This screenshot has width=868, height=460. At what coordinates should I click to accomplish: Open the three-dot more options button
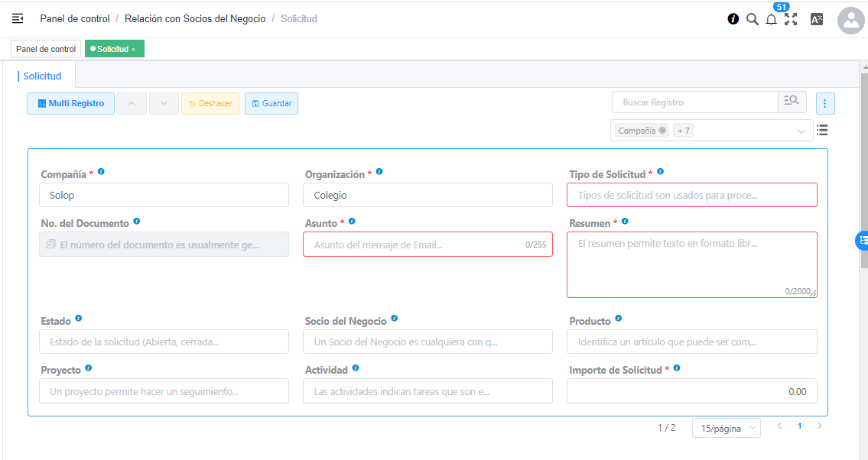824,103
